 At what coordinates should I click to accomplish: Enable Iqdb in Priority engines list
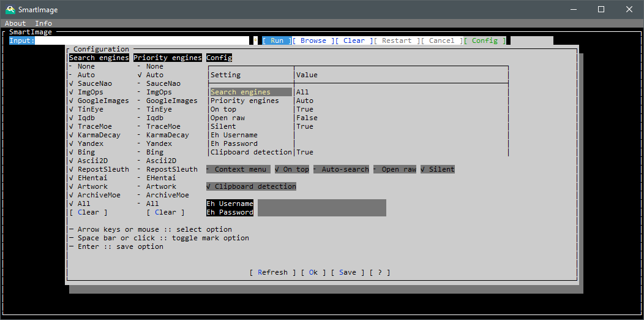point(151,118)
